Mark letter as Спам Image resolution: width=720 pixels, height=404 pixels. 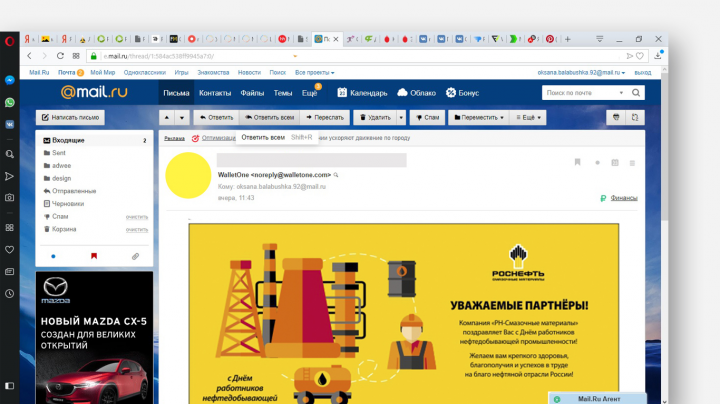428,118
